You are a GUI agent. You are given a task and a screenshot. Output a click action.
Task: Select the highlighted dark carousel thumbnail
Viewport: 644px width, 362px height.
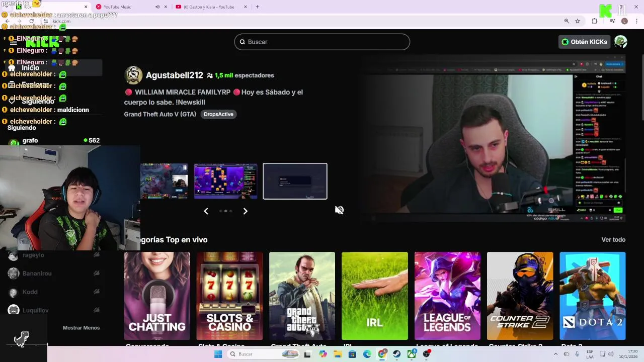coord(295,181)
